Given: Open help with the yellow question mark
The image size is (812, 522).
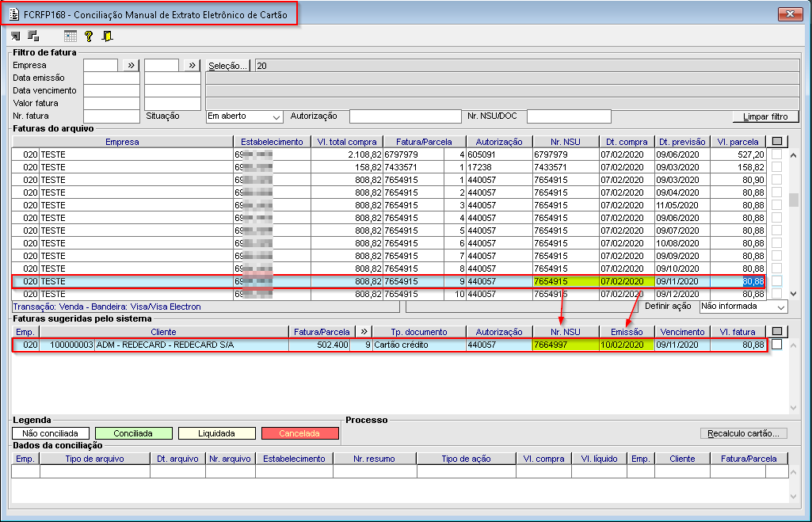Looking at the screenshot, I should [x=89, y=36].
